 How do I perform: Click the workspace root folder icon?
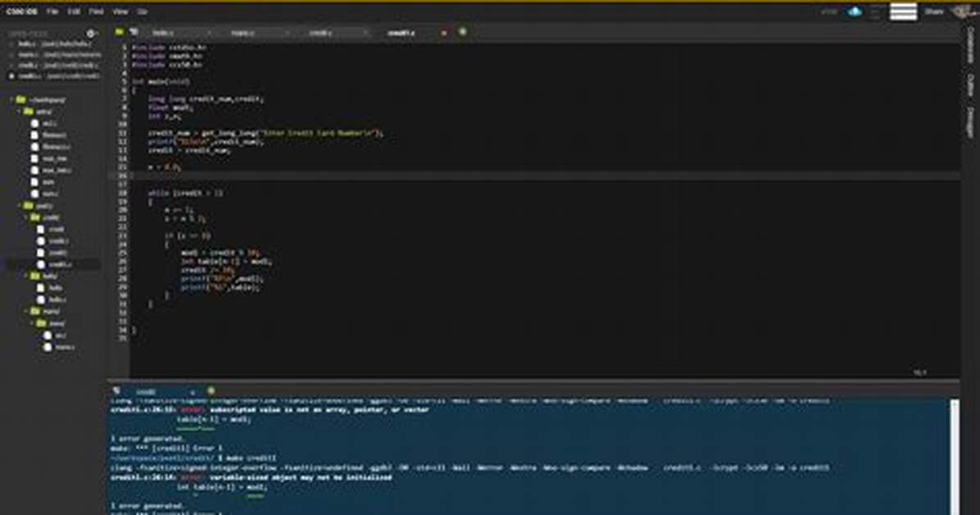click(x=21, y=99)
